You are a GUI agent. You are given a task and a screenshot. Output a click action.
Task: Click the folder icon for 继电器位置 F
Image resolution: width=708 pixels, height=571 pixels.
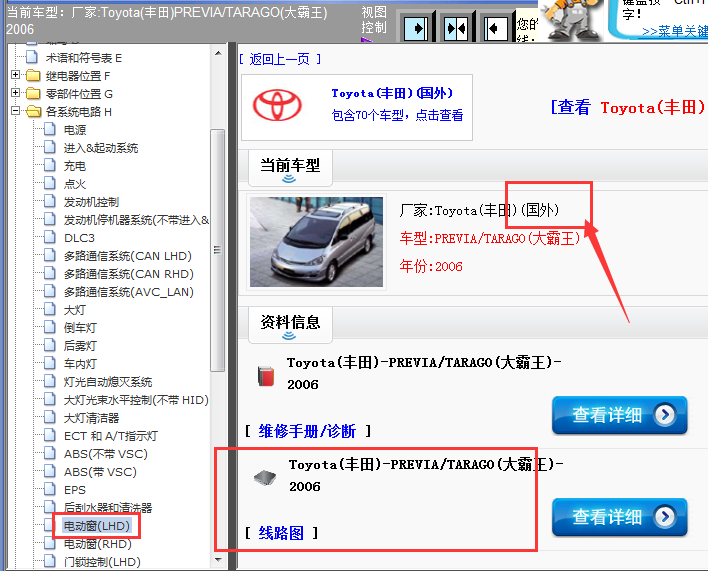(33, 75)
